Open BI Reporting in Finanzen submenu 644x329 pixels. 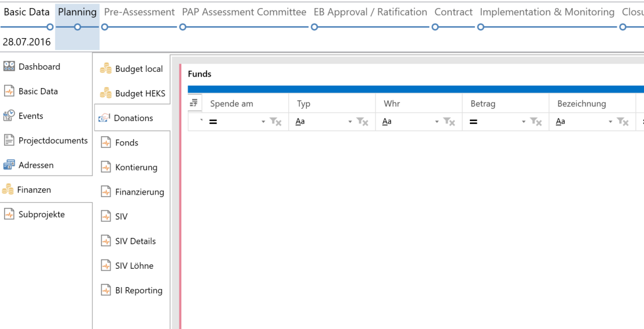point(138,291)
